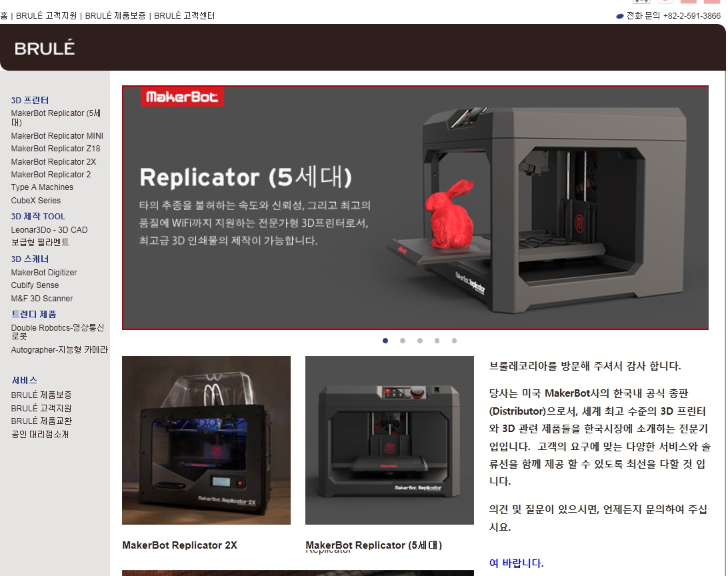Image resolution: width=728 pixels, height=576 pixels.
Task: Open the 3D 스캐너 category
Action: coord(30,259)
